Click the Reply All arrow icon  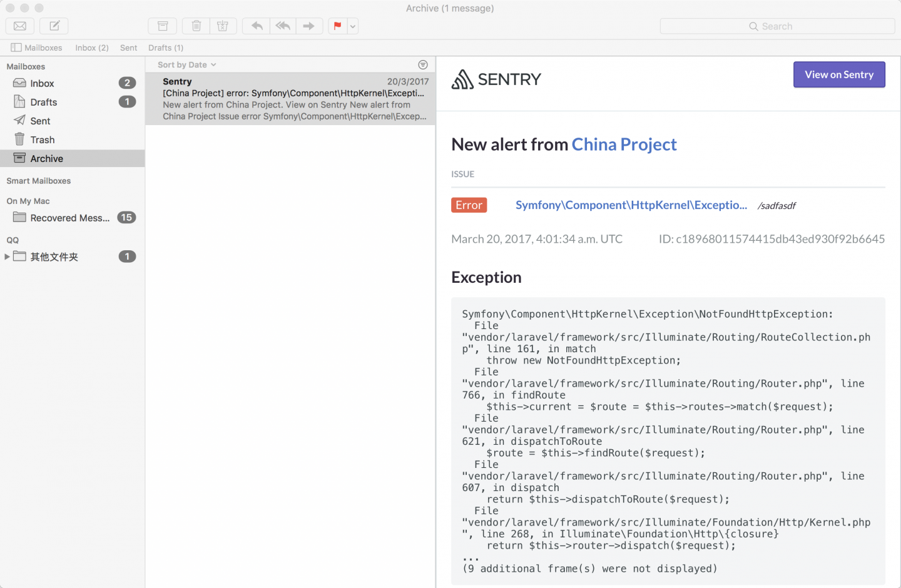[x=283, y=26]
